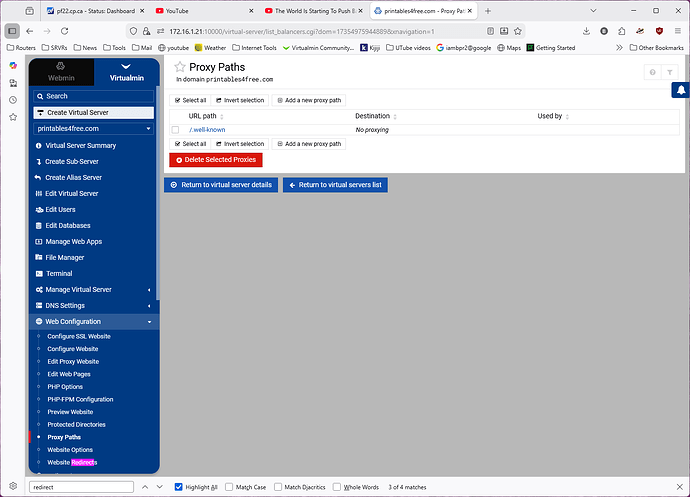This screenshot has height=497, width=690.
Task: Open the printables4free.com domain dropdown
Action: (x=93, y=128)
